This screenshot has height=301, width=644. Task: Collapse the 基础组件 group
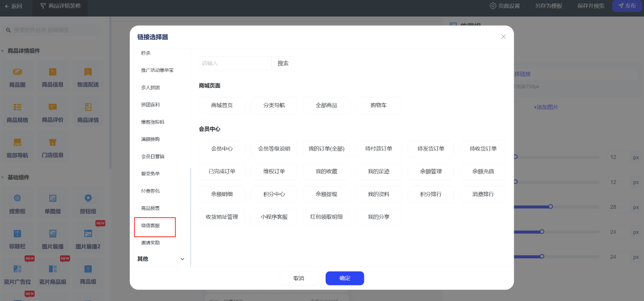pyautogui.click(x=3, y=177)
